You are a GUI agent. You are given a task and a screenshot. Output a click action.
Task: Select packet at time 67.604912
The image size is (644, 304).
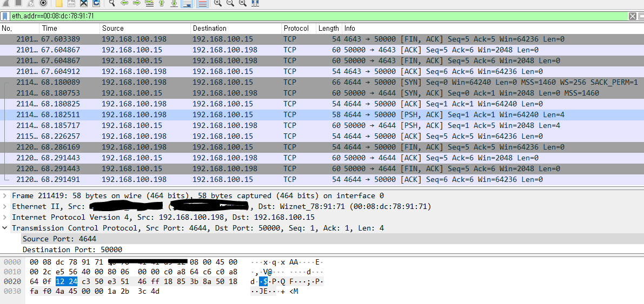coord(322,71)
